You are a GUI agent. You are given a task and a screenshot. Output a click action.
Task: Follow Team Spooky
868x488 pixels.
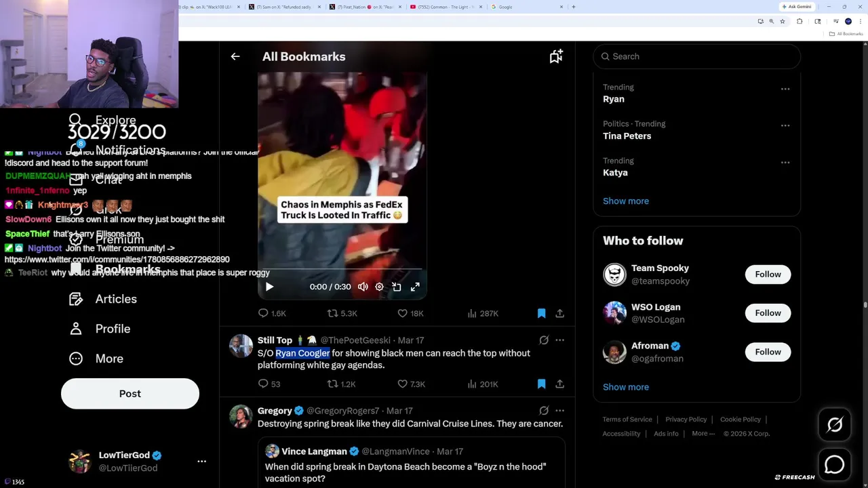768,274
